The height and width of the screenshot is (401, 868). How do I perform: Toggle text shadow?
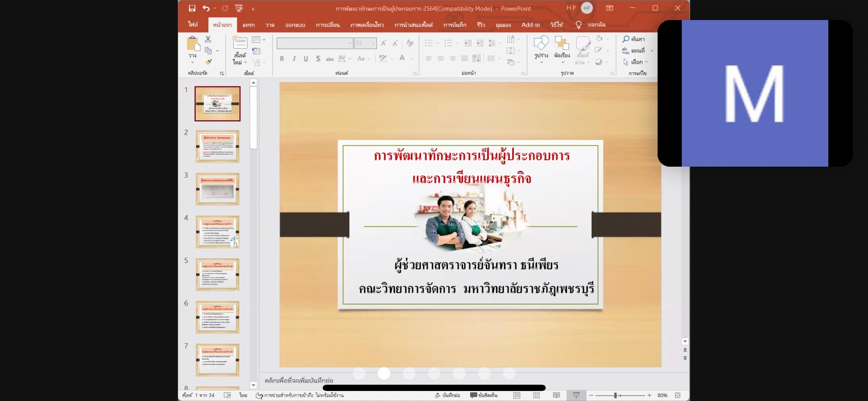tap(318, 58)
